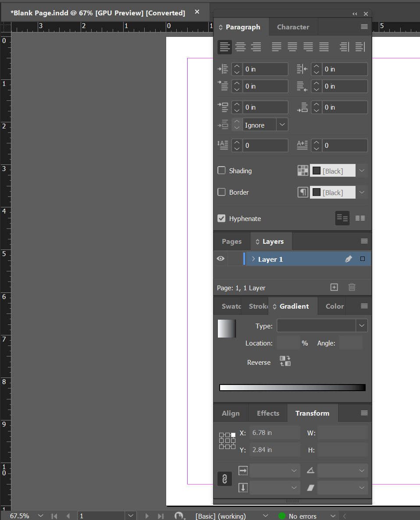
Task: Click the Y position field 2.84 in
Action: point(275,450)
